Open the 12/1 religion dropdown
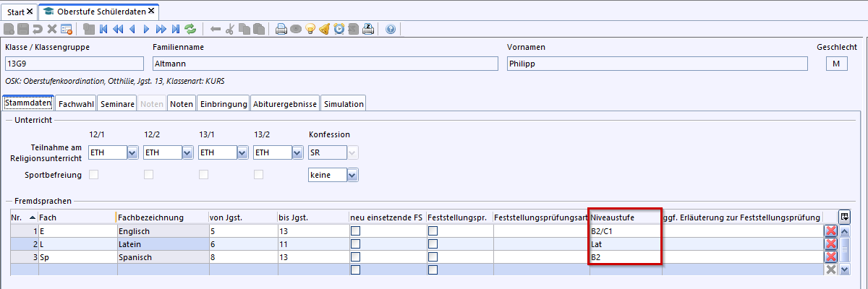 (x=132, y=152)
